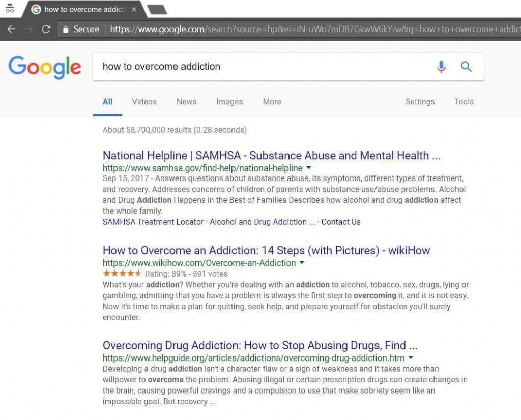
Task: Click the Google logo
Action: (45, 67)
